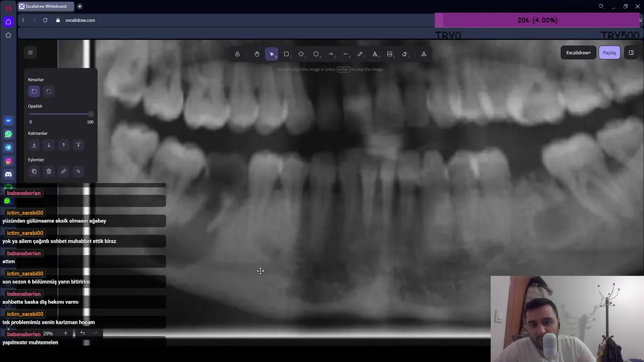Choose the Insert image tool
Image resolution: width=644 pixels, height=362 pixels.
[x=389, y=54]
